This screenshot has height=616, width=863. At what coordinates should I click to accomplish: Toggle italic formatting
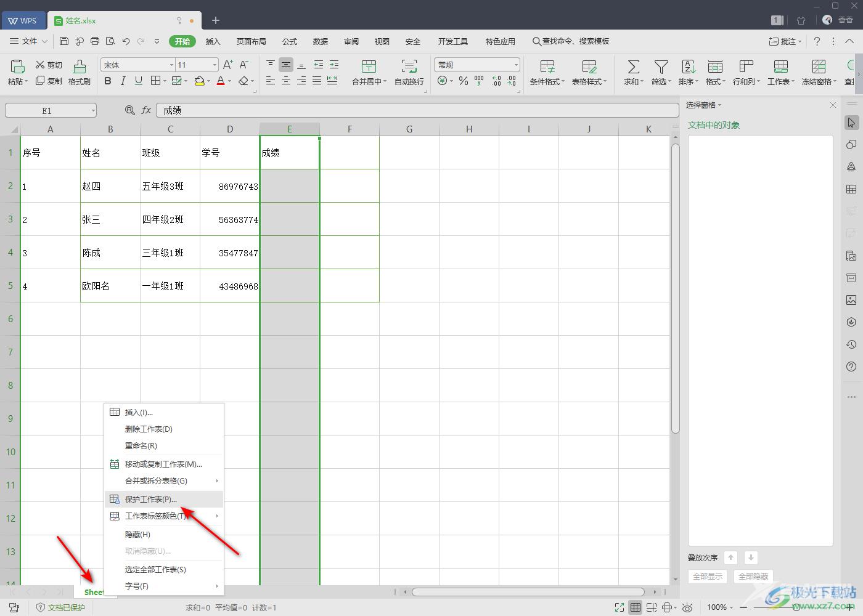[x=123, y=81]
